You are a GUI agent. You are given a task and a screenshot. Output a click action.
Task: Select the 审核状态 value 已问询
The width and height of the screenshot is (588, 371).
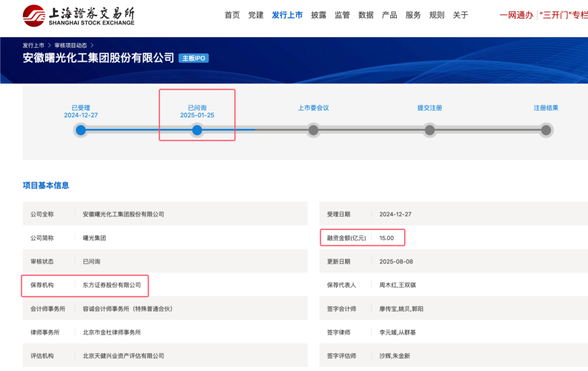(x=91, y=262)
